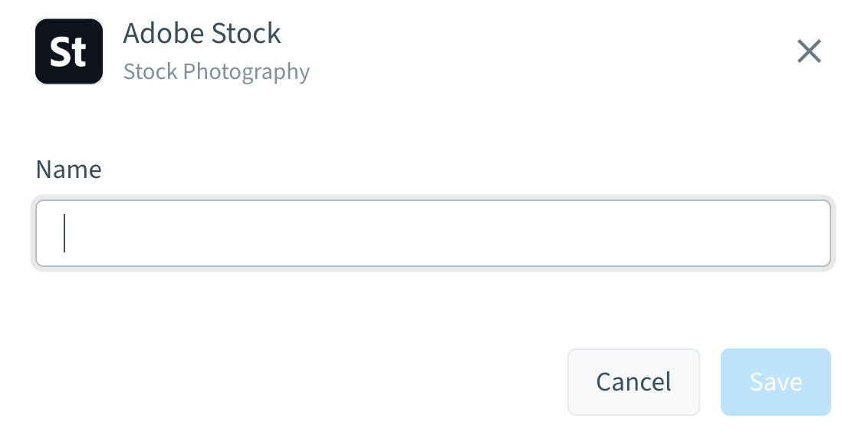Click inside the Name input field
This screenshot has height=445, width=868.
tap(433, 232)
